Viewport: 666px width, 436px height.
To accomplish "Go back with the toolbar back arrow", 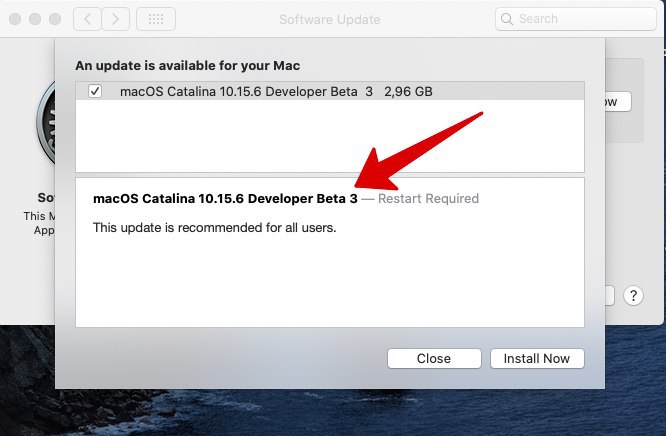I will 87,19.
